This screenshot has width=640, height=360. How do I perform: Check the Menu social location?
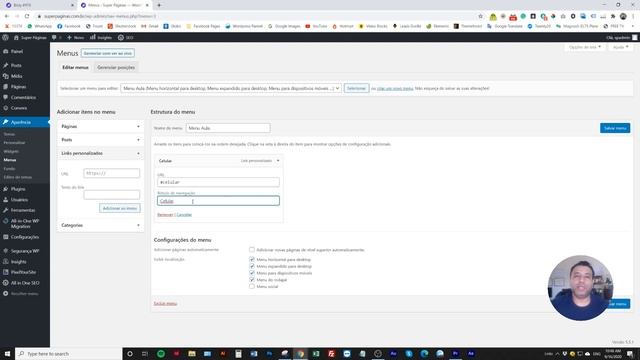pyautogui.click(x=252, y=287)
